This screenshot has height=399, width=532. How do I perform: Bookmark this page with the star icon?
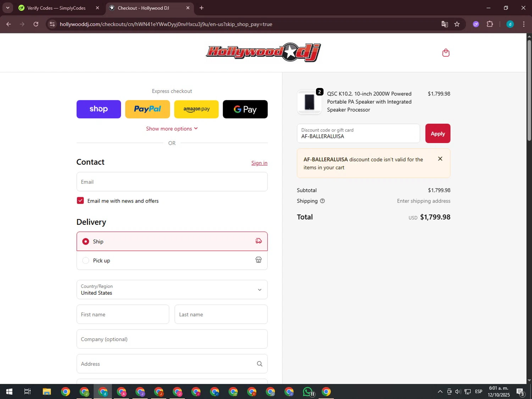point(457,24)
